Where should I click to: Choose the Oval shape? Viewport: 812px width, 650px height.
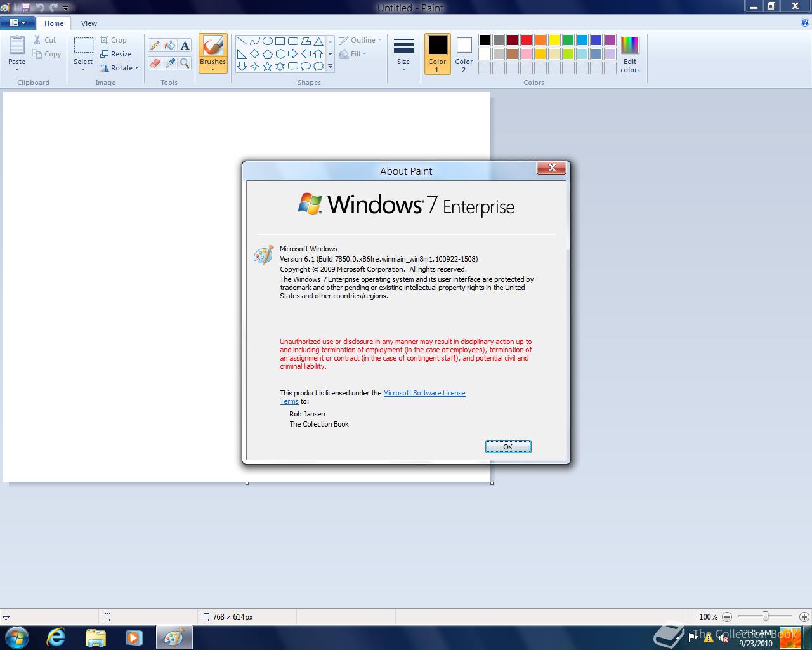(268, 41)
